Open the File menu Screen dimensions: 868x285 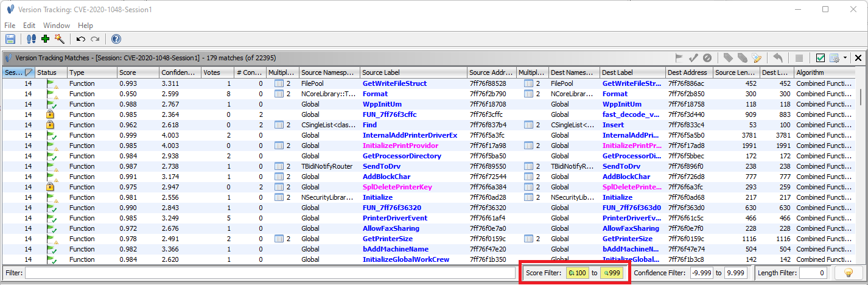pos(10,26)
